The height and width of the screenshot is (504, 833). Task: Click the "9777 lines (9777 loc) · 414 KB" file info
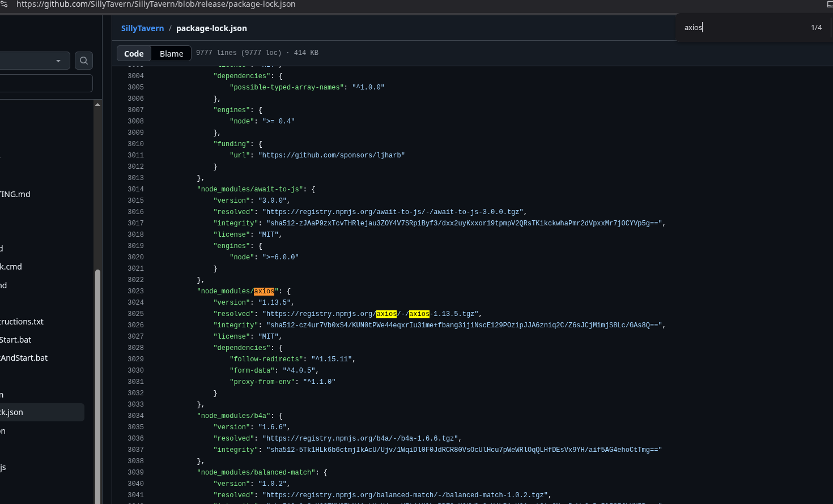pyautogui.click(x=257, y=53)
